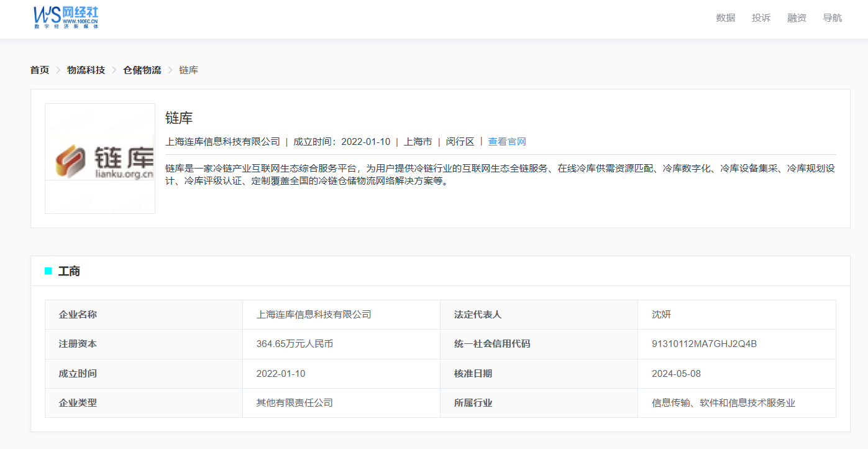Click the 网经社 logo
Viewport: 868px width, 449px height.
click(65, 17)
